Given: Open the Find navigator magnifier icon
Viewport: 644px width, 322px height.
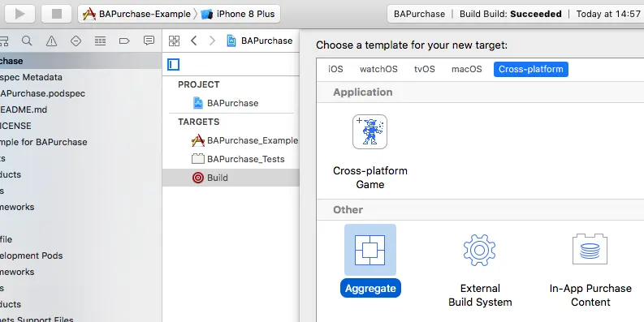Looking at the screenshot, I should (27, 41).
